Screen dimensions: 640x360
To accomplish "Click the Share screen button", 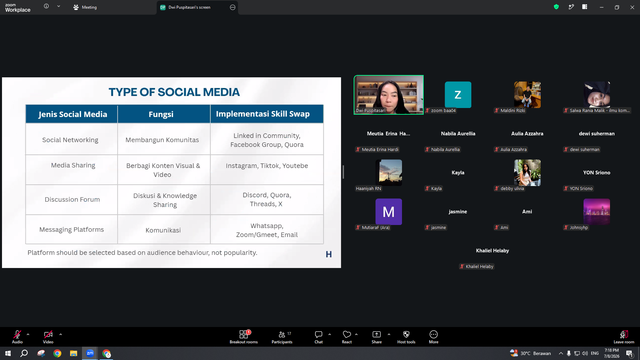I will click(376, 337).
